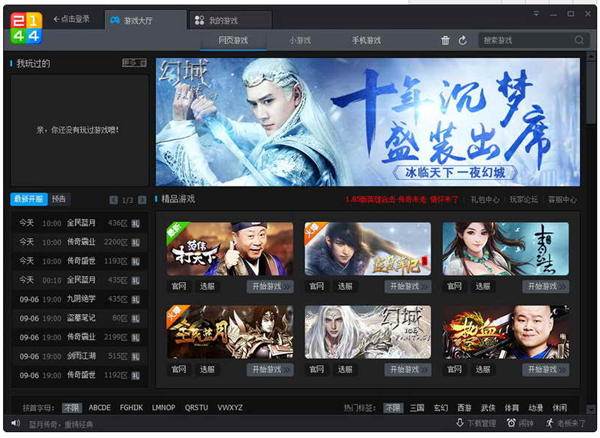Open the 幻城 banner advertisement
The height and width of the screenshot is (438, 600).
pyautogui.click(x=368, y=122)
